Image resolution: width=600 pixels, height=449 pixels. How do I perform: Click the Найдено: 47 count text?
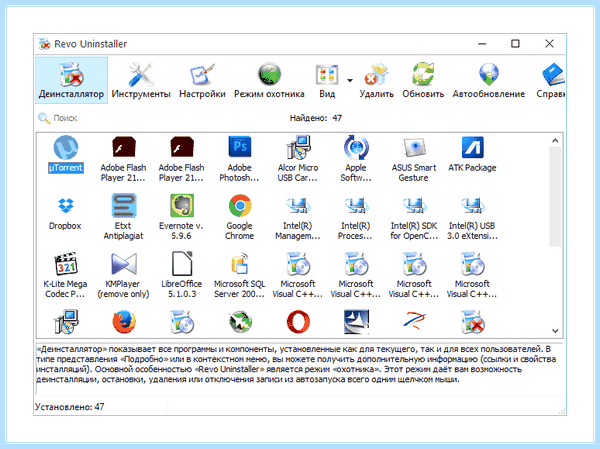tap(316, 118)
